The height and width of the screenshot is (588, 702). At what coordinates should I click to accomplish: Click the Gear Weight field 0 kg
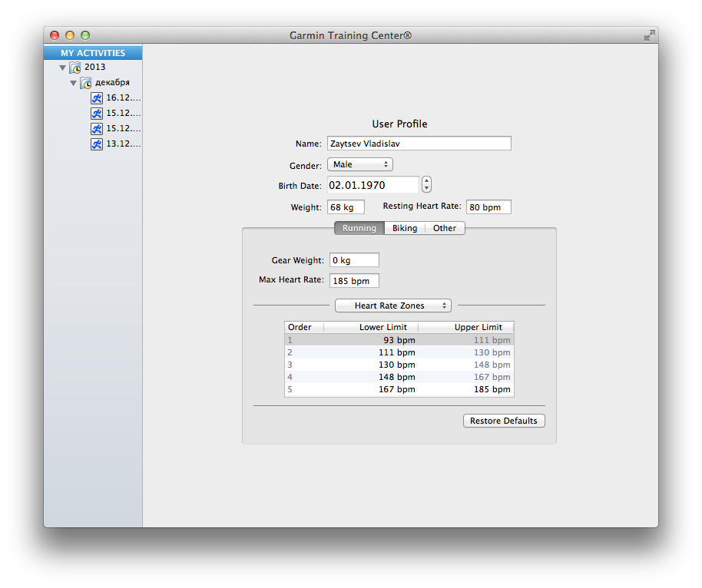click(x=354, y=260)
